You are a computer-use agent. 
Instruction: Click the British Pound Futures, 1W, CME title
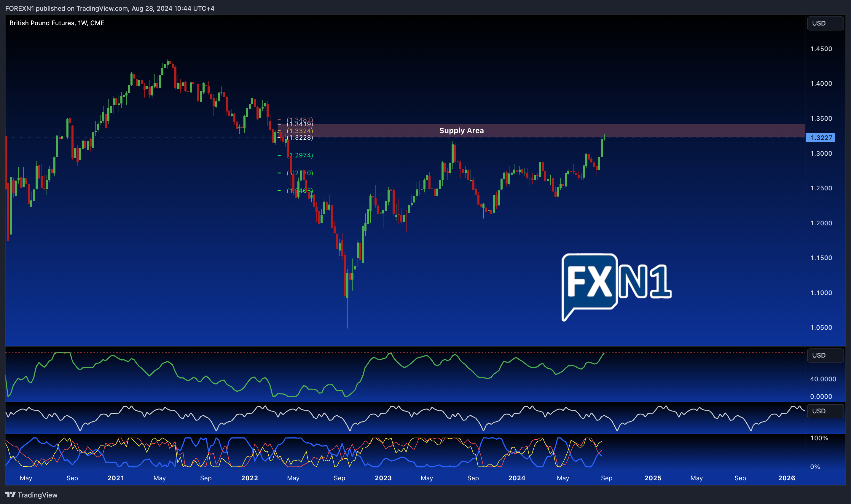click(57, 23)
